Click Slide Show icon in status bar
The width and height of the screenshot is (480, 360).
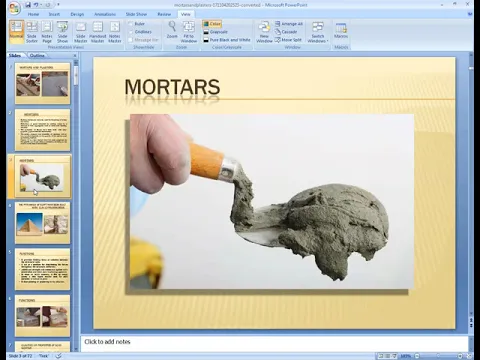394,356
